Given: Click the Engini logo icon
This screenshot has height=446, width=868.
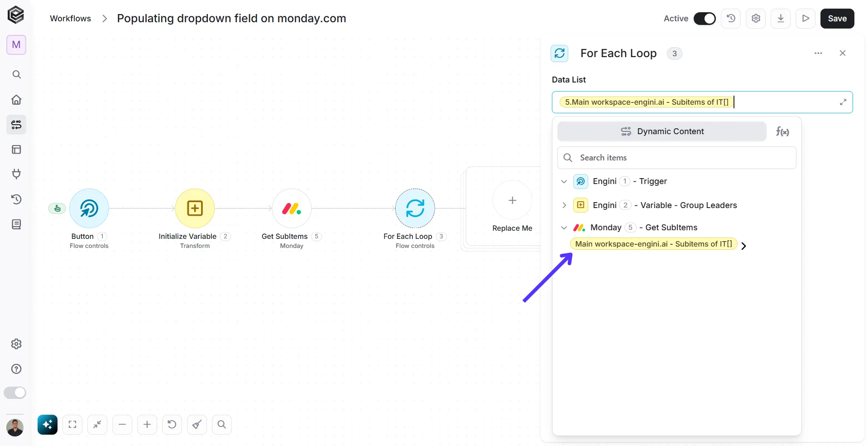Looking at the screenshot, I should tap(16, 15).
